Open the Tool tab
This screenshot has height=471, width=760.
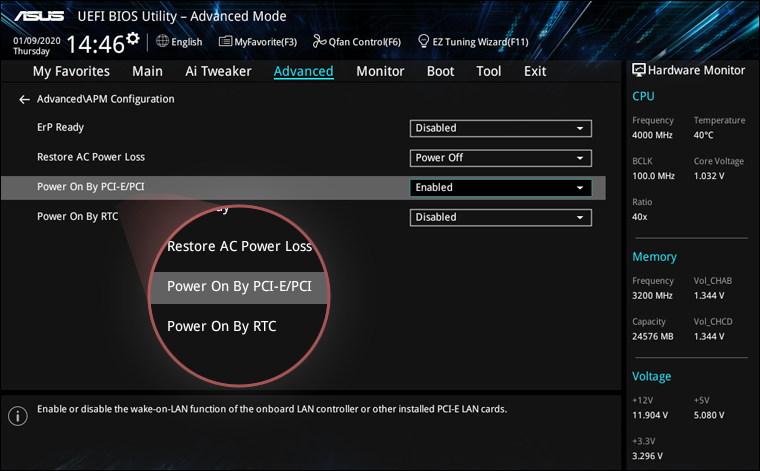[489, 71]
